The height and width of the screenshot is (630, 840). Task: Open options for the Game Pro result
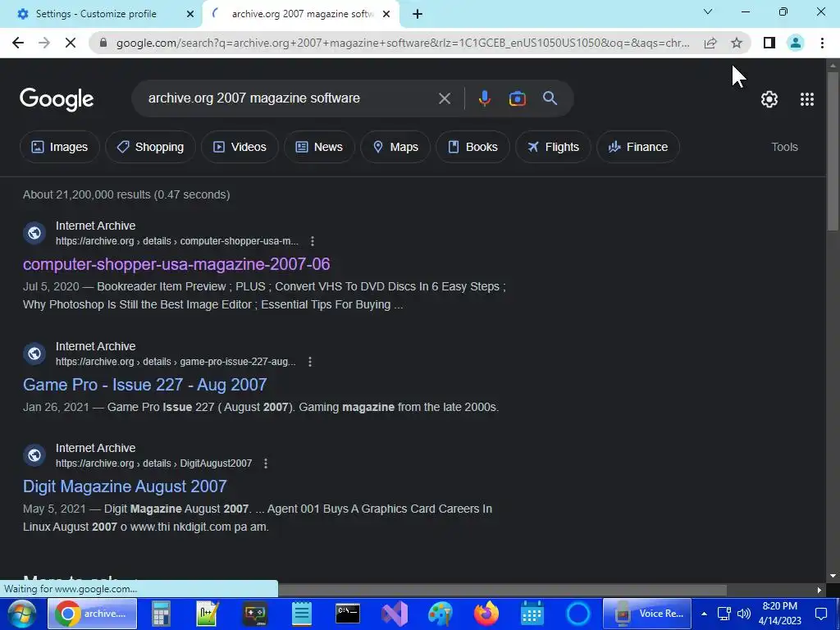pos(309,362)
